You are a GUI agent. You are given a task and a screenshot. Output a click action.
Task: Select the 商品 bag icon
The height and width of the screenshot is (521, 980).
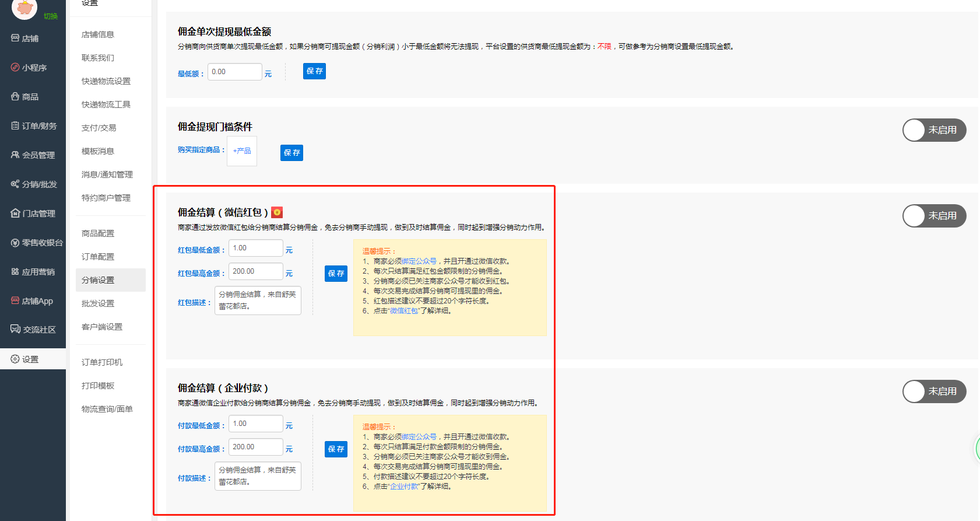coord(15,96)
